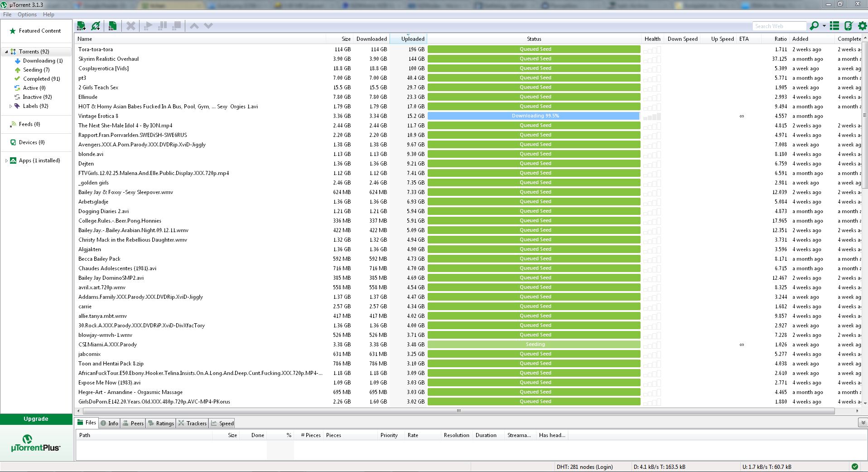
Task: Sort by the Uploaded column header
Action: (x=408, y=39)
